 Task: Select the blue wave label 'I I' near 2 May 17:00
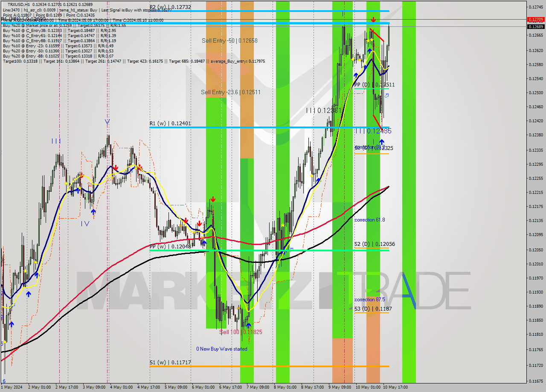(x=56, y=141)
